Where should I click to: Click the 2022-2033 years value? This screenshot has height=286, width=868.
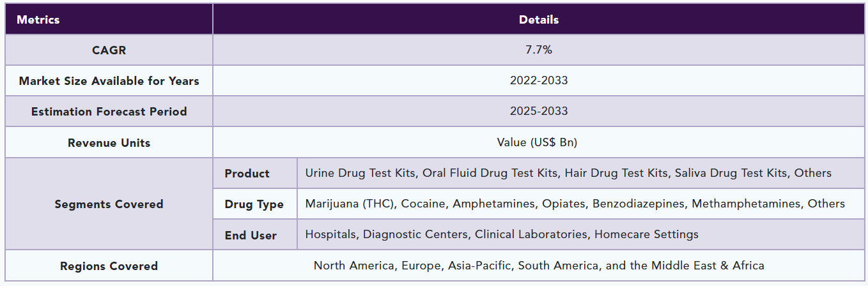539,80
